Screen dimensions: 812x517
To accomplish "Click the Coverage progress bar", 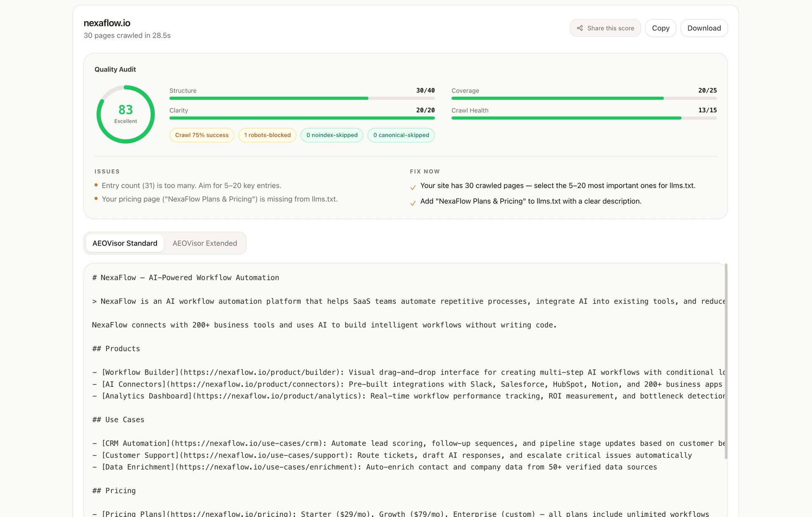I will 584,98.
